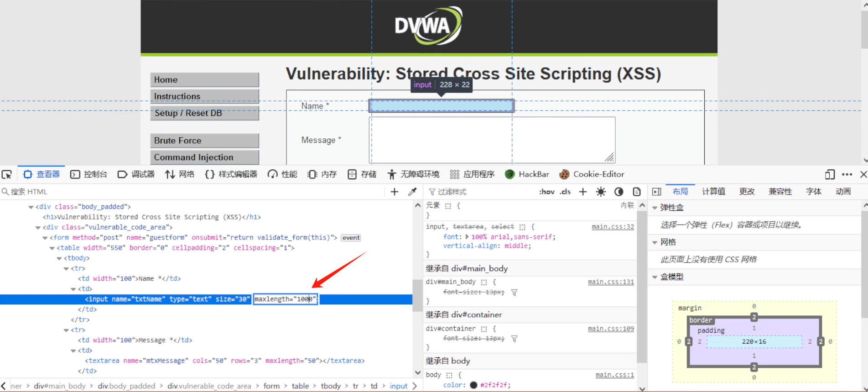Click selector highlighter icon for 元素 rule
This screenshot has width=868, height=392.
[448, 206]
